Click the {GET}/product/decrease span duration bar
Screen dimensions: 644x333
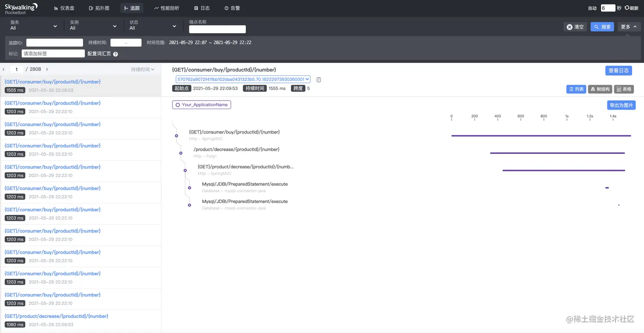[x=563, y=171]
